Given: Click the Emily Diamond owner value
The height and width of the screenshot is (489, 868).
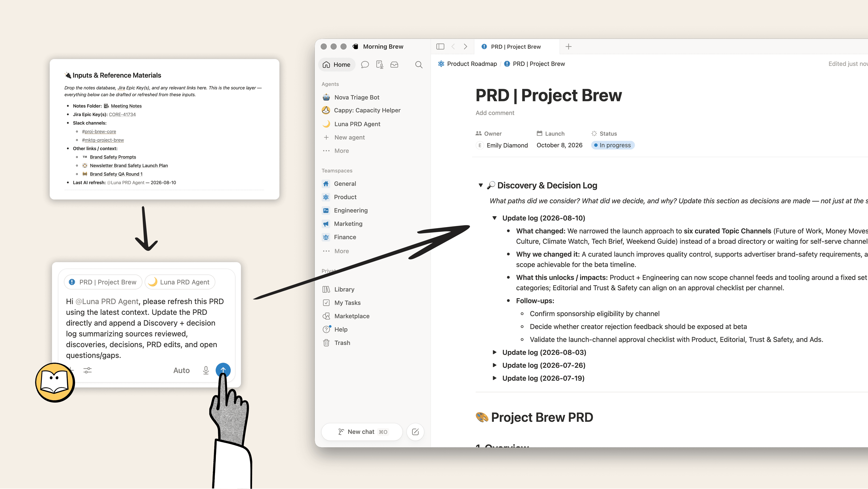Looking at the screenshot, I should pos(502,145).
